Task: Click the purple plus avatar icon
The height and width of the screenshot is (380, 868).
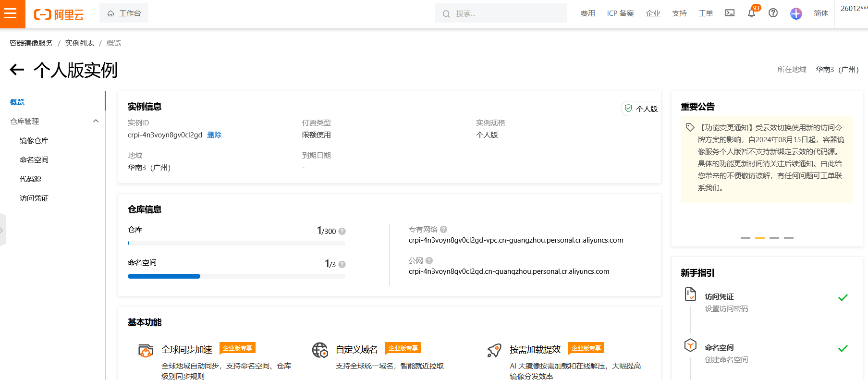Action: pyautogui.click(x=796, y=13)
